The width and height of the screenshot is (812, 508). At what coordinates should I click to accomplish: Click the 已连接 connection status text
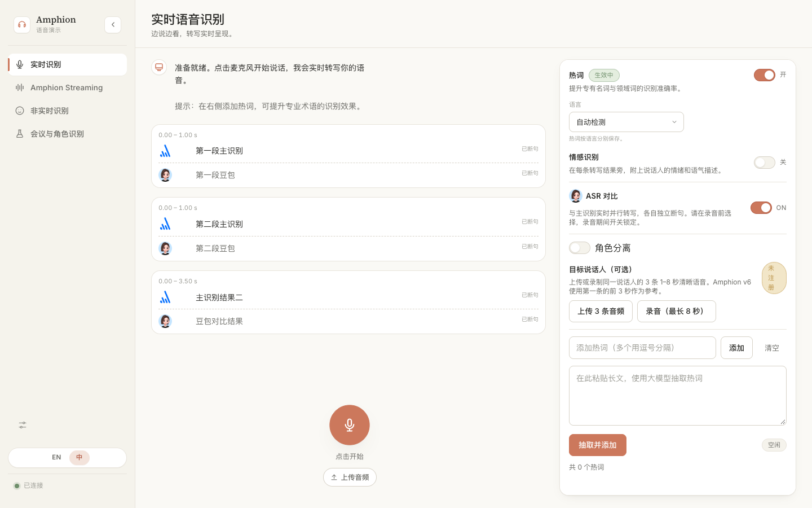pyautogui.click(x=33, y=485)
